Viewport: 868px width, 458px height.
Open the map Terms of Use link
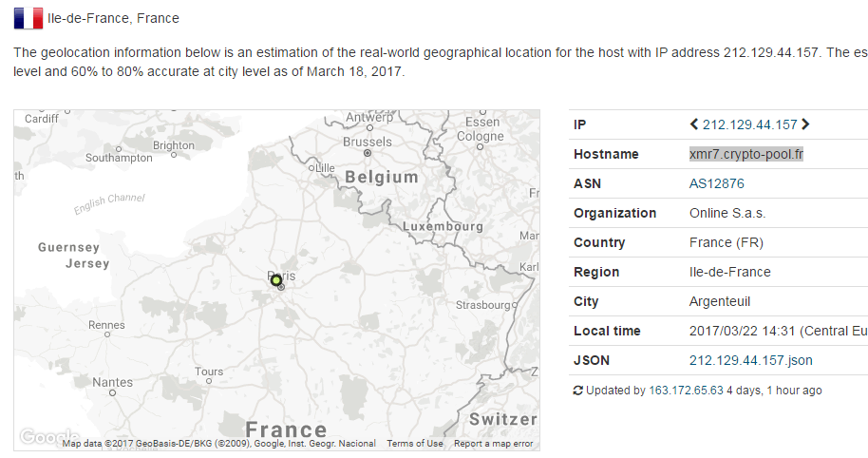[x=414, y=444]
